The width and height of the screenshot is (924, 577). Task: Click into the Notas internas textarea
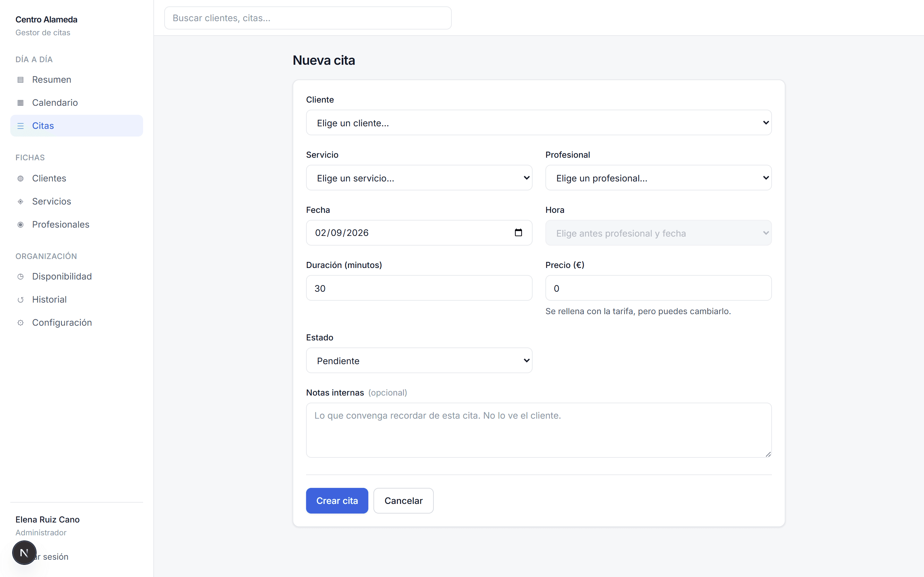[x=539, y=430]
